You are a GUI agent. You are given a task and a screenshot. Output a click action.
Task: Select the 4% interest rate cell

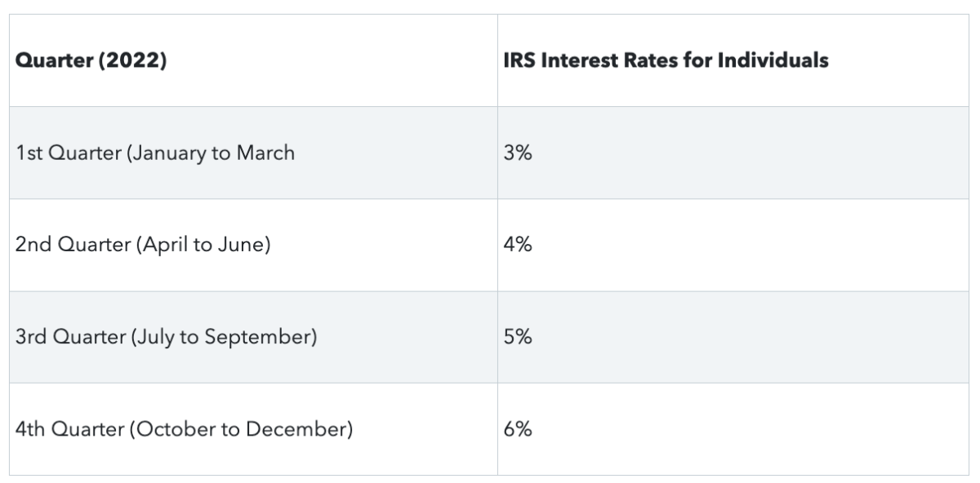(518, 245)
